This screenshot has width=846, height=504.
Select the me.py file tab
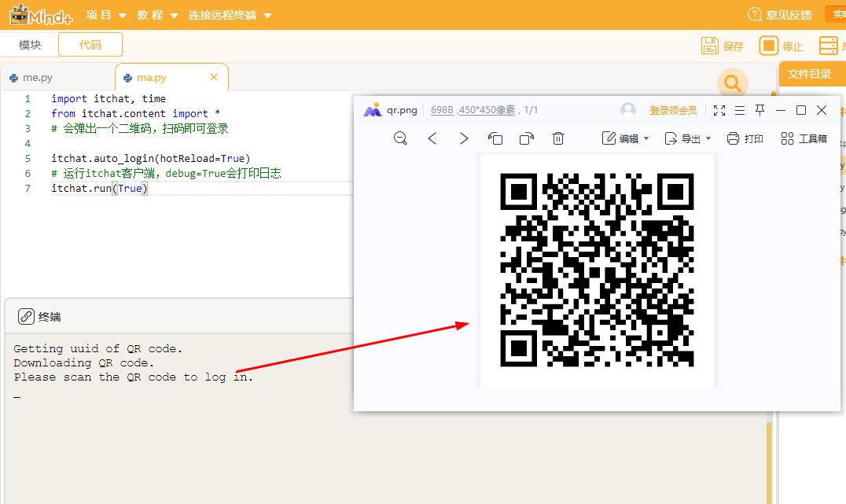coord(38,78)
